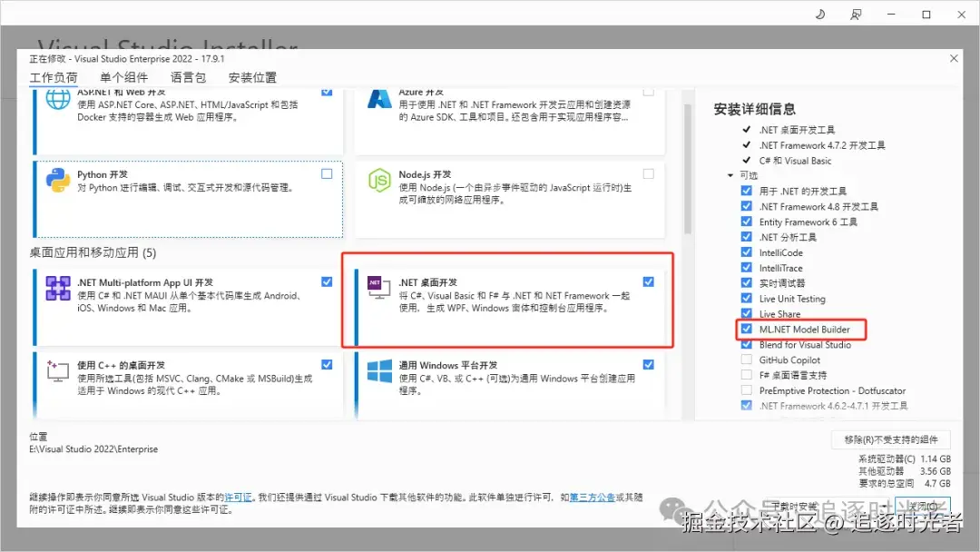Uncheck ML.NET Model Builder option
Viewport: 980px width, 552px height.
[746, 329]
